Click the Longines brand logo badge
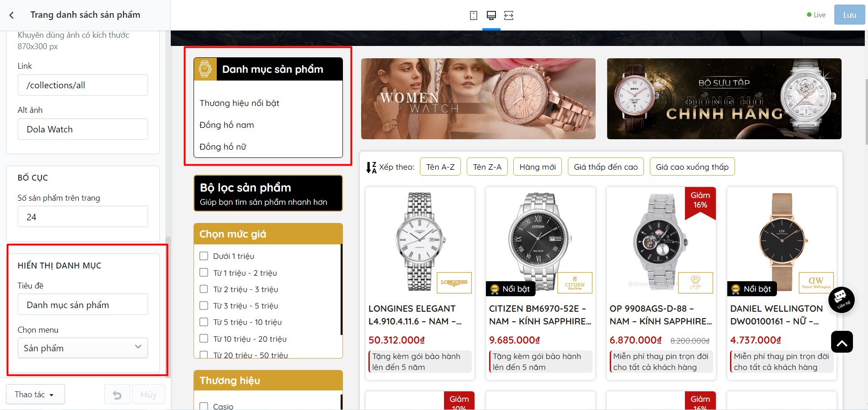868x410 pixels. pos(454,283)
